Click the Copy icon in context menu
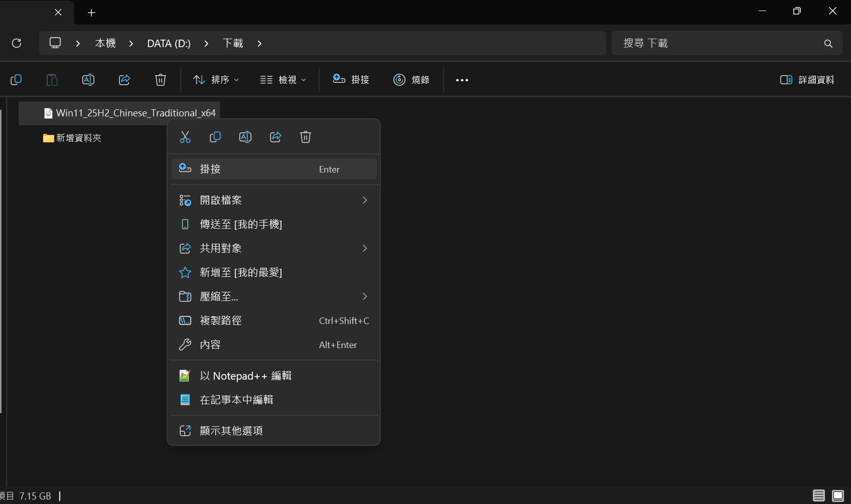 215,137
